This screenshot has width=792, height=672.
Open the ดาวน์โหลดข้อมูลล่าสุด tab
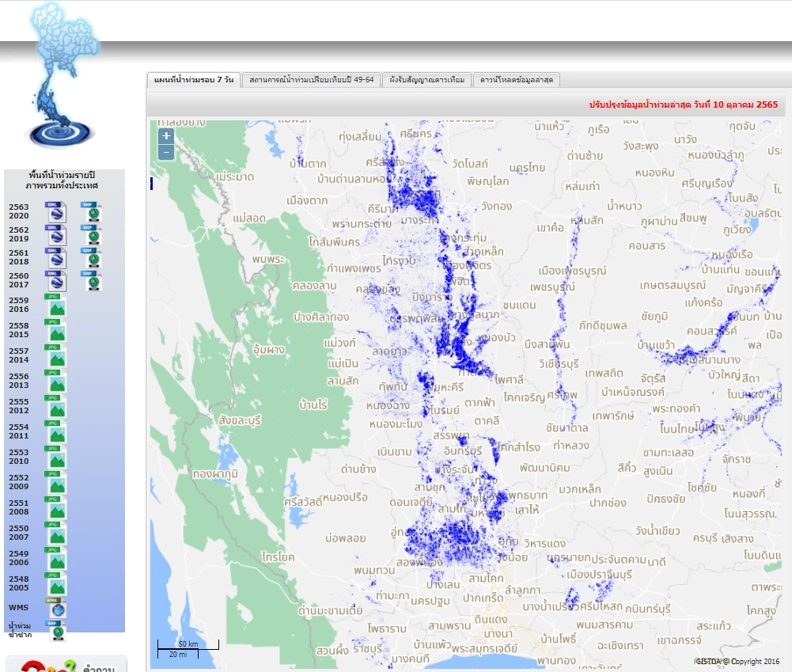pyautogui.click(x=516, y=81)
